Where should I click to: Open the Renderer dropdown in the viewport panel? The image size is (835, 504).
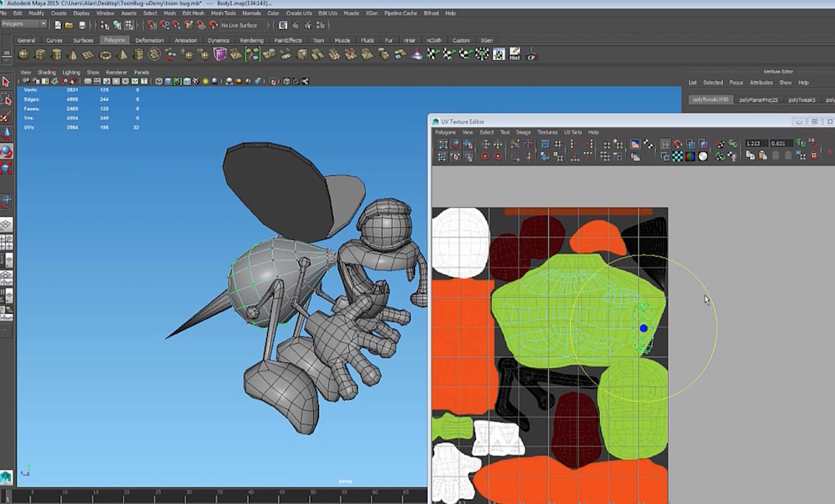coord(115,72)
